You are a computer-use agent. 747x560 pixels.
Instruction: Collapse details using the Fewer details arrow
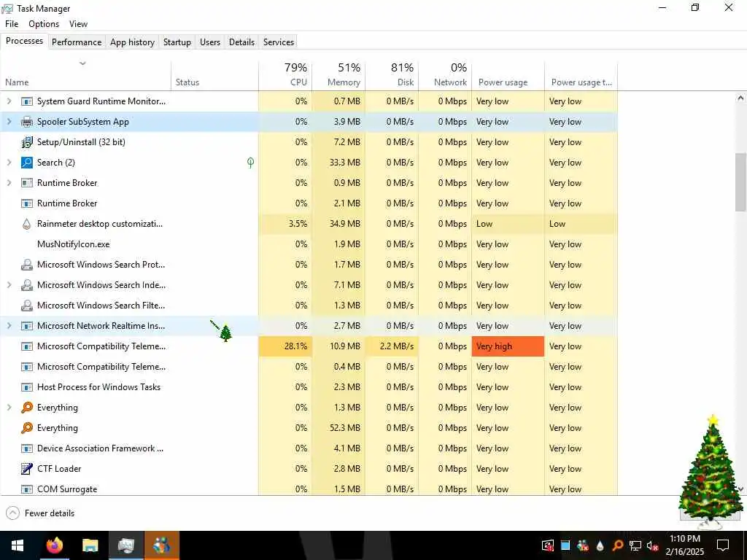(13, 513)
